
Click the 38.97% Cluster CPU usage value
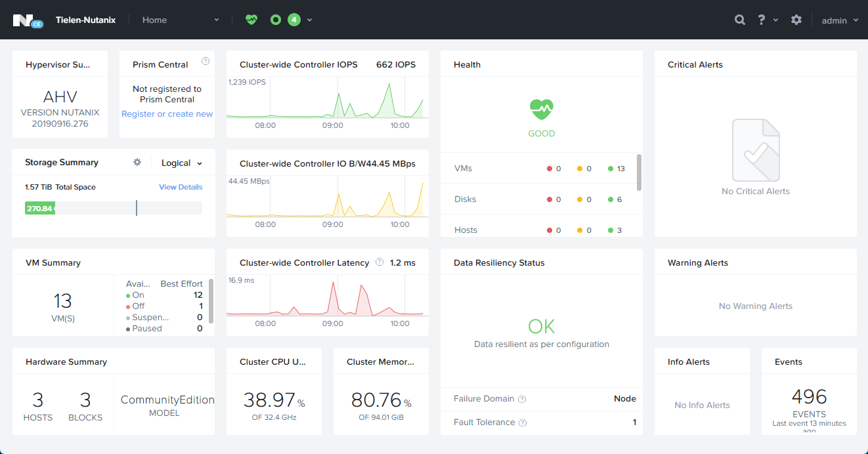pyautogui.click(x=274, y=400)
